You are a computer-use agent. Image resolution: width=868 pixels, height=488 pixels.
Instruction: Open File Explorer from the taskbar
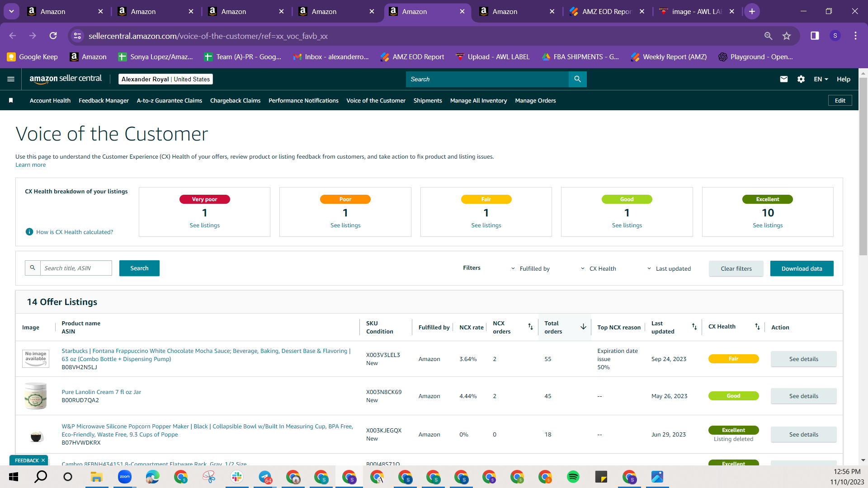coord(97,477)
